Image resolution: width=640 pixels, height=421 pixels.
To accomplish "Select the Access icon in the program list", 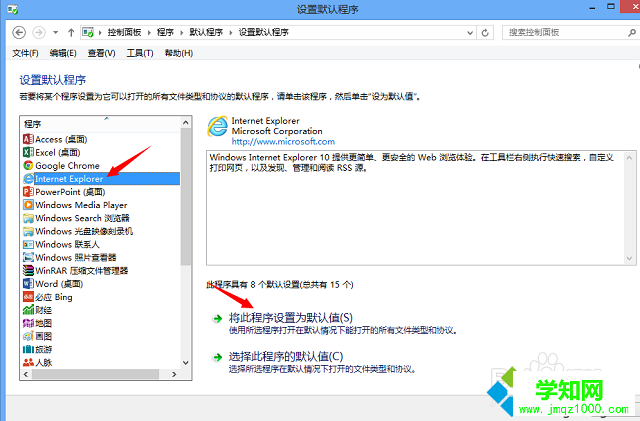I will point(28,139).
